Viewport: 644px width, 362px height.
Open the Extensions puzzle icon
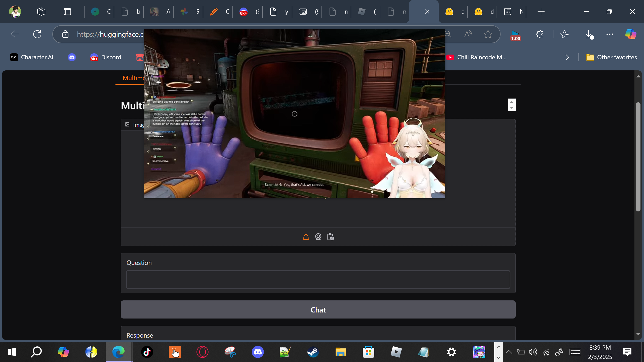540,34
